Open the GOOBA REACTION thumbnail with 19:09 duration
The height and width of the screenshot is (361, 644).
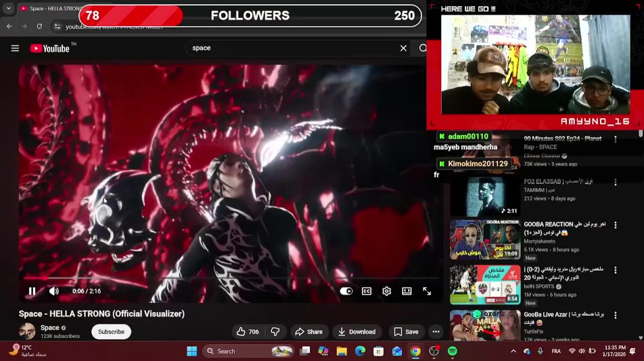click(x=485, y=240)
